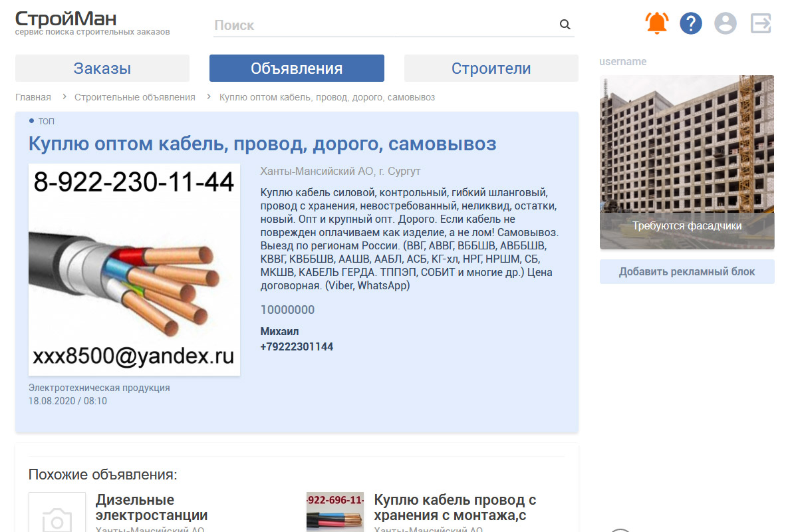
Task: Go to Главная breadcrumb link
Action: click(x=33, y=97)
